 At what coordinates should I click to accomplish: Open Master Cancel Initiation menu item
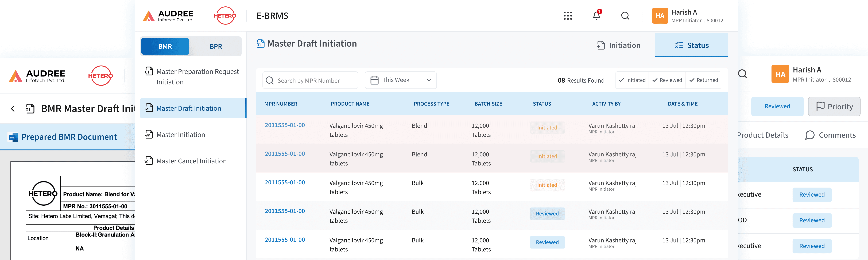pyautogui.click(x=191, y=161)
